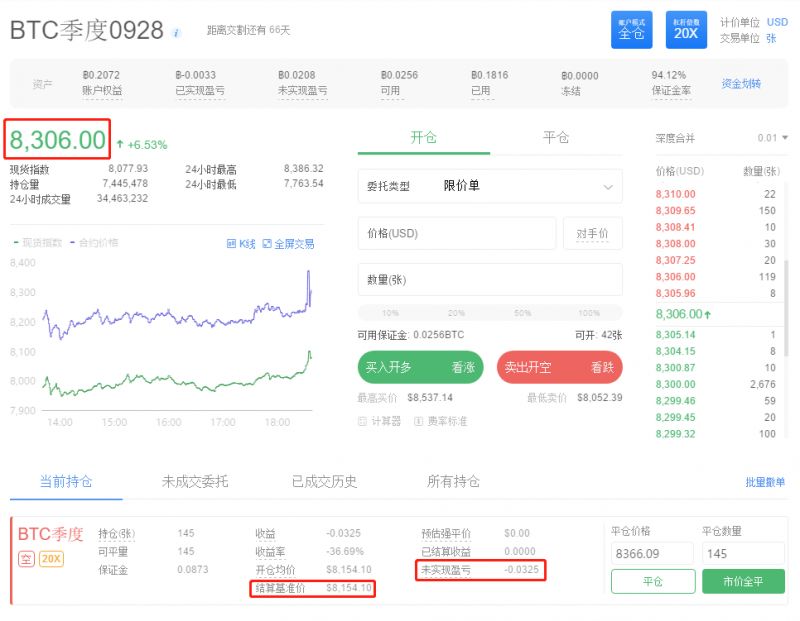Image resolution: width=800 pixels, height=621 pixels.
Task: Toggle the 现货指数 spot index line
Action: tap(35, 240)
